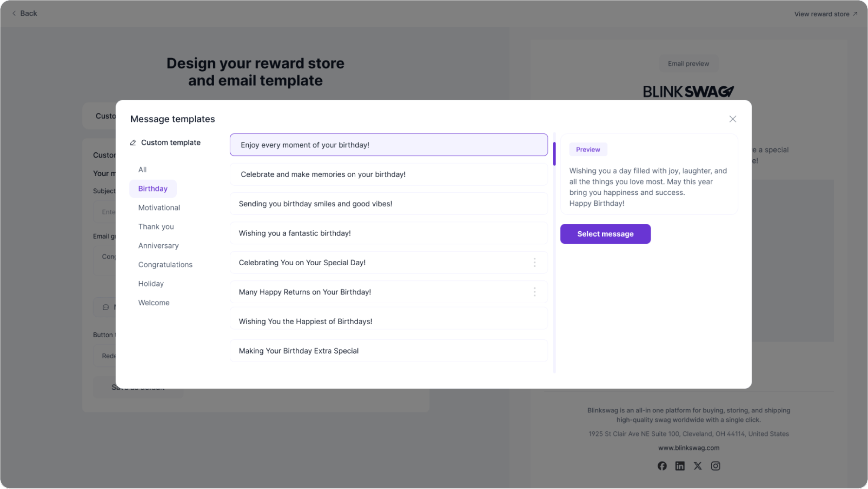Select message using the purple button

tap(605, 233)
